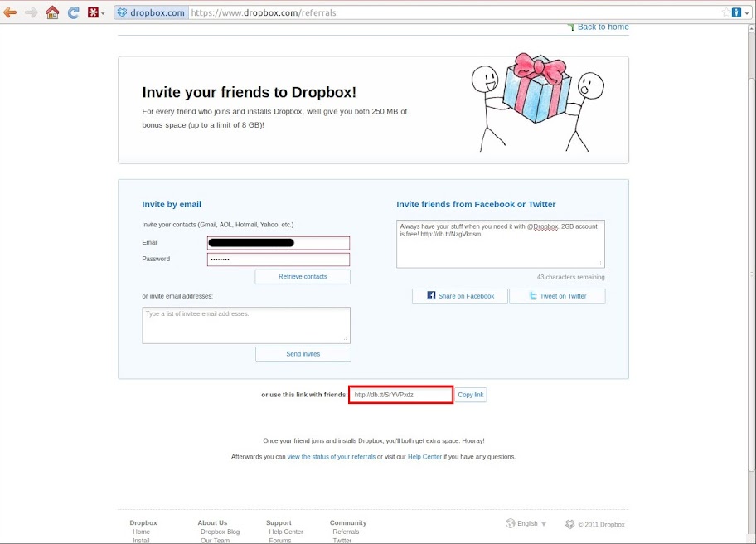Screen dimensions: 756x544
Task: Click the '43 characters remaining' counter text
Action: click(x=570, y=277)
